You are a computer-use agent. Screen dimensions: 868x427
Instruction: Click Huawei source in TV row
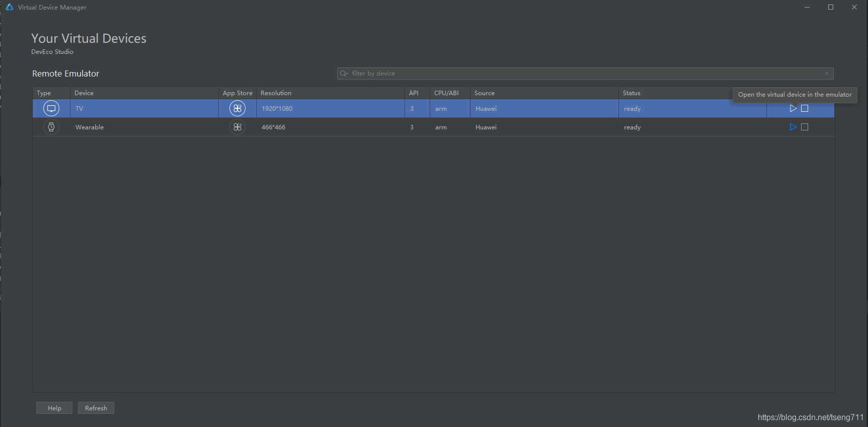click(544, 108)
